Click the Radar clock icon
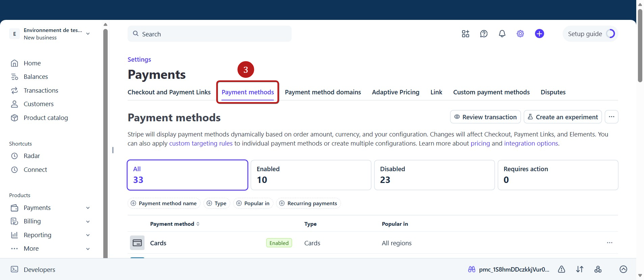The image size is (644, 280). tap(15, 156)
